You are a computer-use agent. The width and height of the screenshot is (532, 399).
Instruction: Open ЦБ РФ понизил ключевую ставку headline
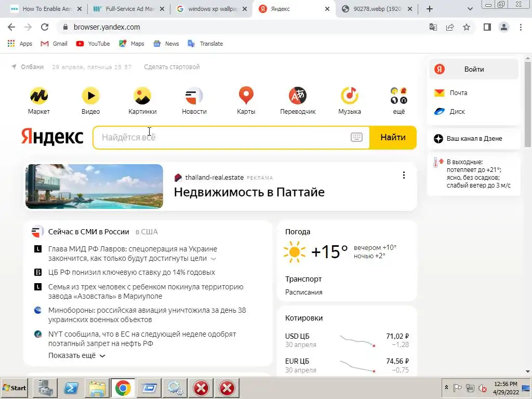pyautogui.click(x=131, y=272)
